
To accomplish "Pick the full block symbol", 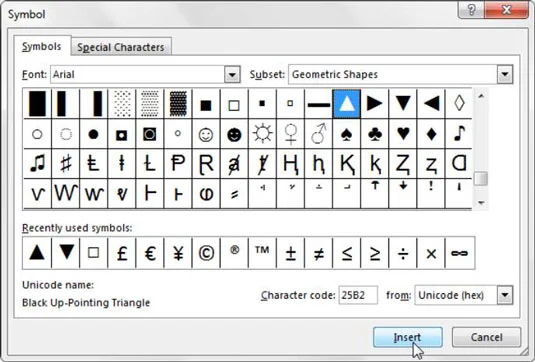I will (37, 104).
